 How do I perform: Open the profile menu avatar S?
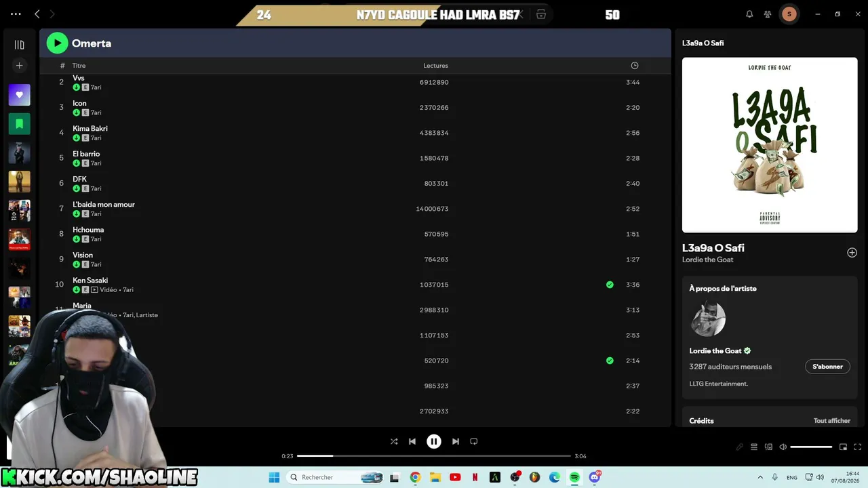tap(789, 14)
